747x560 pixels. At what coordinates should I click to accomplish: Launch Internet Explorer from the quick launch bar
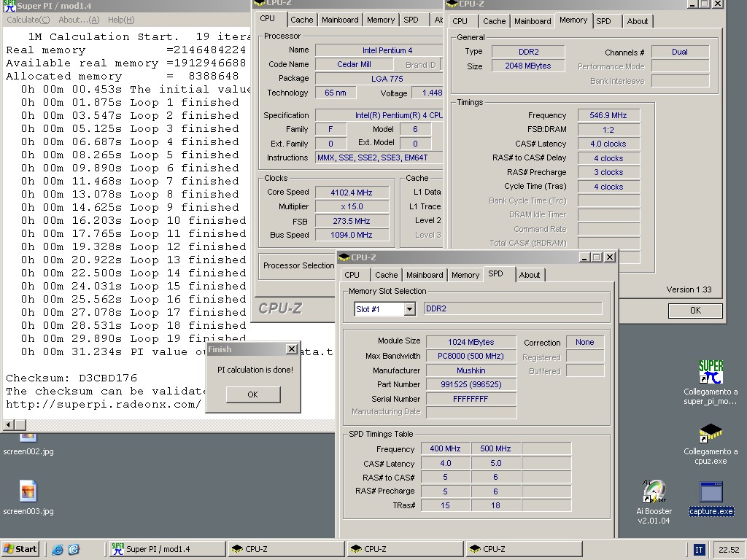tap(58, 550)
